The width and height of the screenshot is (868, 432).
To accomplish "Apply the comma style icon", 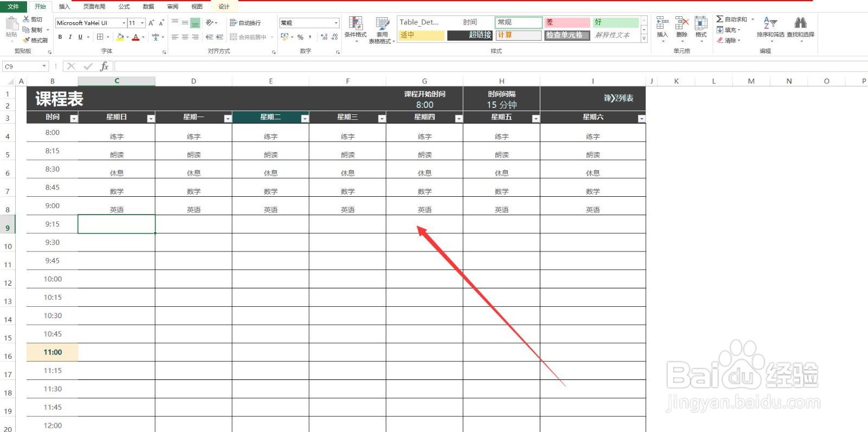I will coord(310,37).
